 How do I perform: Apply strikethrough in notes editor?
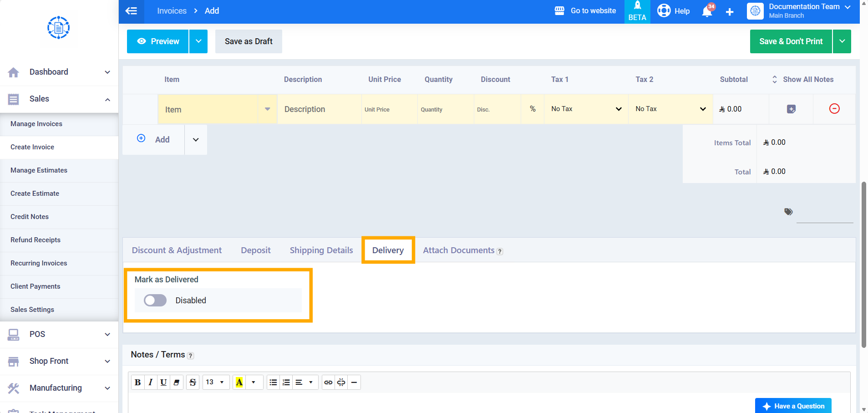pyautogui.click(x=193, y=382)
